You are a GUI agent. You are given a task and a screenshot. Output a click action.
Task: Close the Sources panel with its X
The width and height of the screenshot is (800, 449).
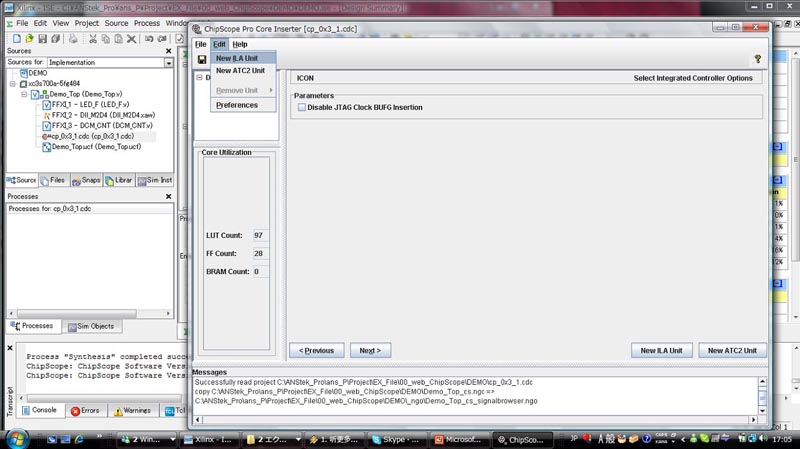click(169, 51)
